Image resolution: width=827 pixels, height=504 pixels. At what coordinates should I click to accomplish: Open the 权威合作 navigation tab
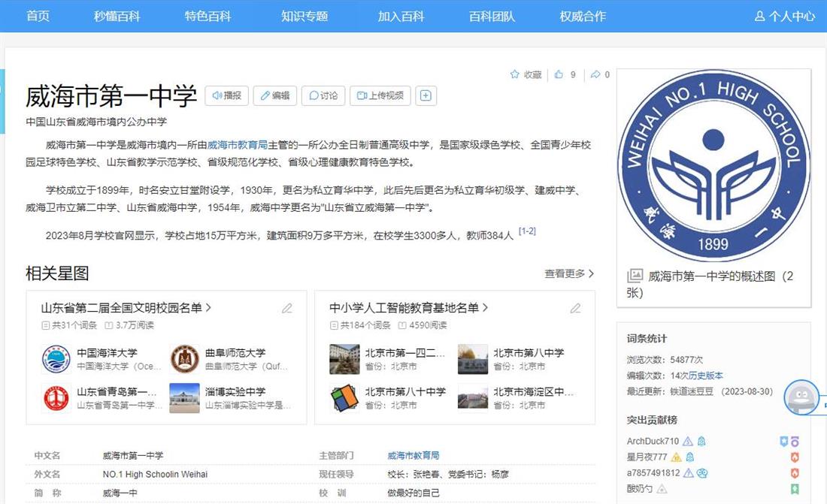click(x=583, y=17)
